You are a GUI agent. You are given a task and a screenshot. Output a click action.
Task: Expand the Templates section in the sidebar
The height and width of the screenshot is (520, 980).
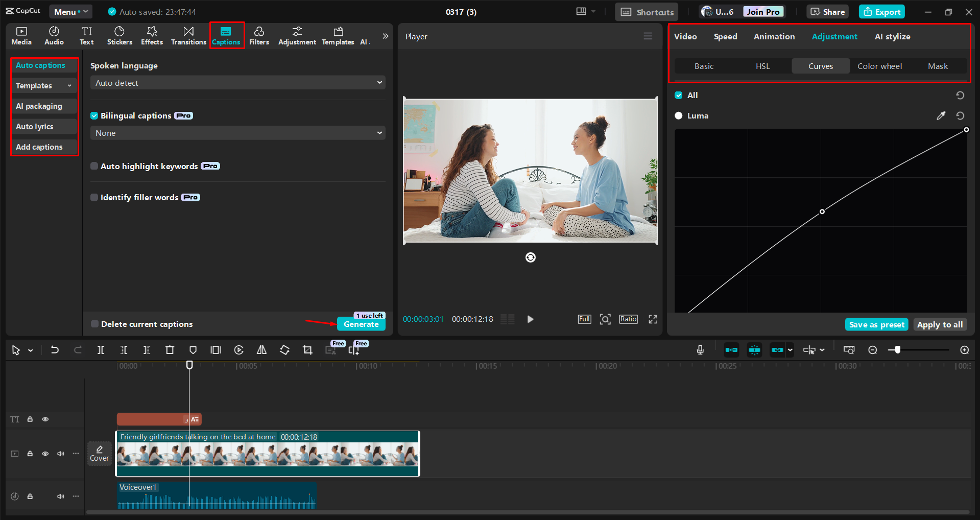(44, 85)
